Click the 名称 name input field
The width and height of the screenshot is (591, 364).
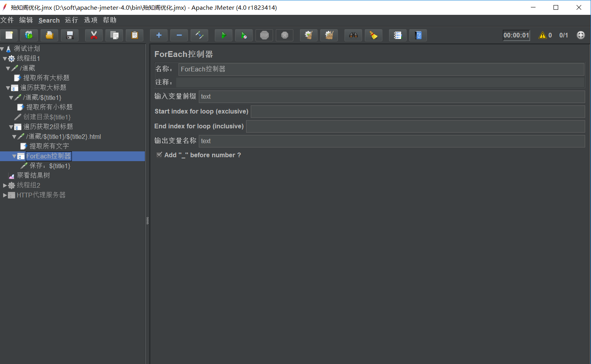381,69
